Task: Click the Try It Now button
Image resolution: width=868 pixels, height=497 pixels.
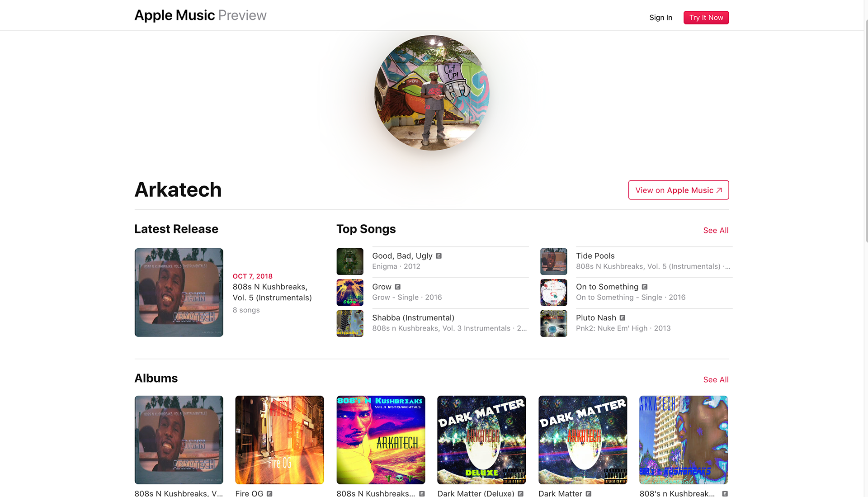Action: pos(706,17)
